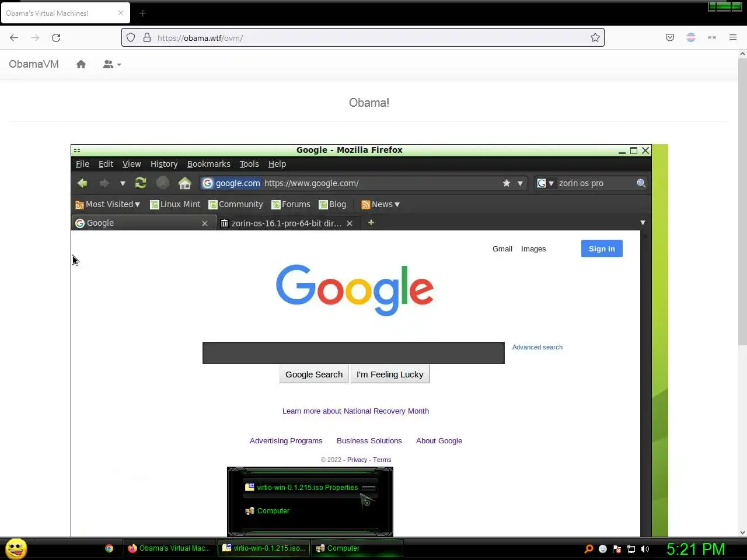The width and height of the screenshot is (747, 560).
Task: Click the Google Search button
Action: pos(314,374)
